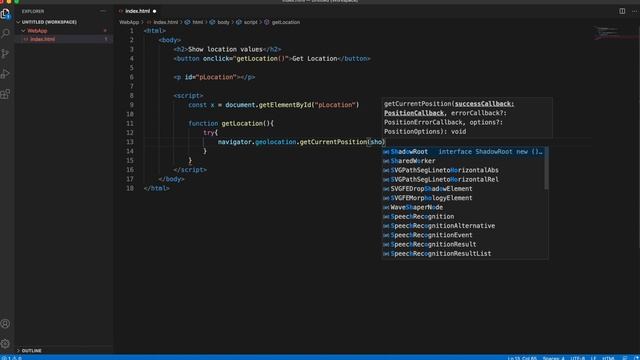Viewport: 640px width, 360px height.
Task: Click the "pLocation" id string on line 6
Action: click(216, 77)
